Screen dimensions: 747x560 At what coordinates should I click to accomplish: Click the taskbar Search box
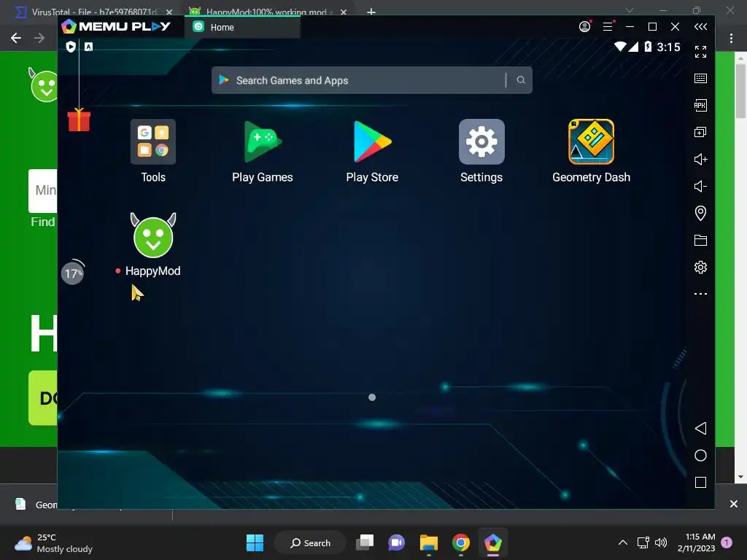[x=310, y=542]
